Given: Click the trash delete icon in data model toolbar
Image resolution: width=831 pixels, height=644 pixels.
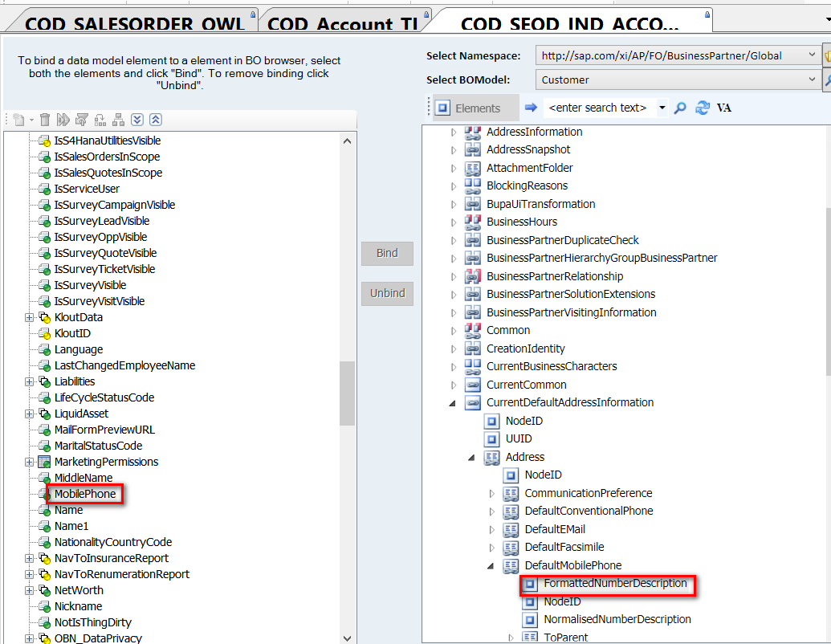Looking at the screenshot, I should pos(45,120).
